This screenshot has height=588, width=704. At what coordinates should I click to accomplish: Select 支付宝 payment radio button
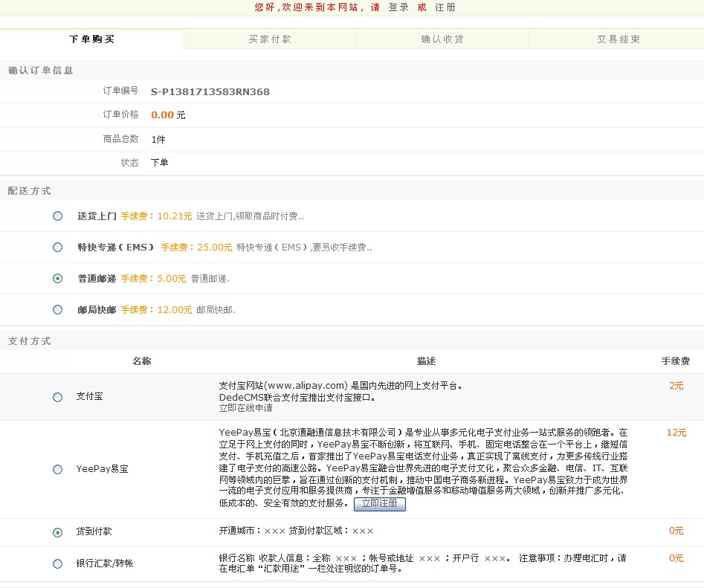(58, 398)
